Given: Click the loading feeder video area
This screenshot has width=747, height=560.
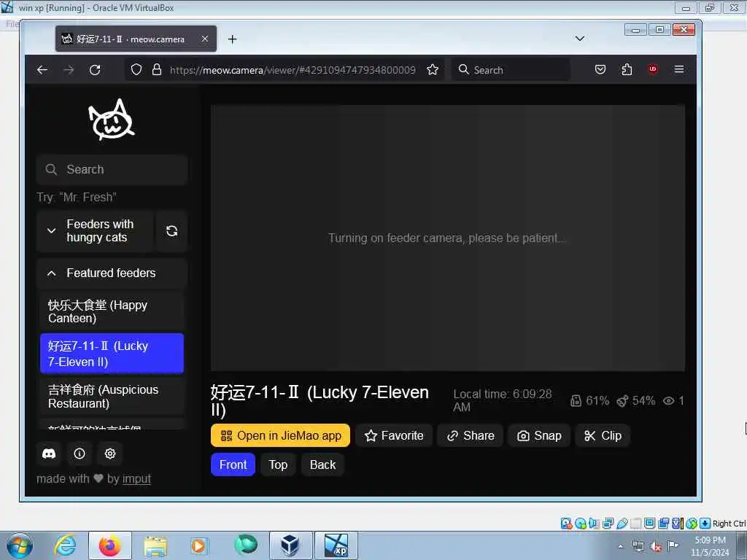Looking at the screenshot, I should [448, 238].
